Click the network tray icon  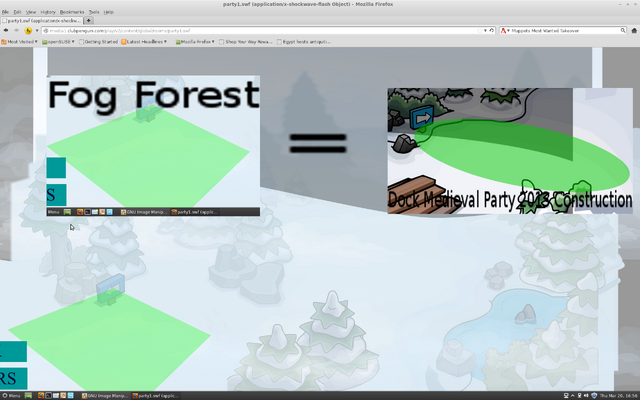(566, 396)
